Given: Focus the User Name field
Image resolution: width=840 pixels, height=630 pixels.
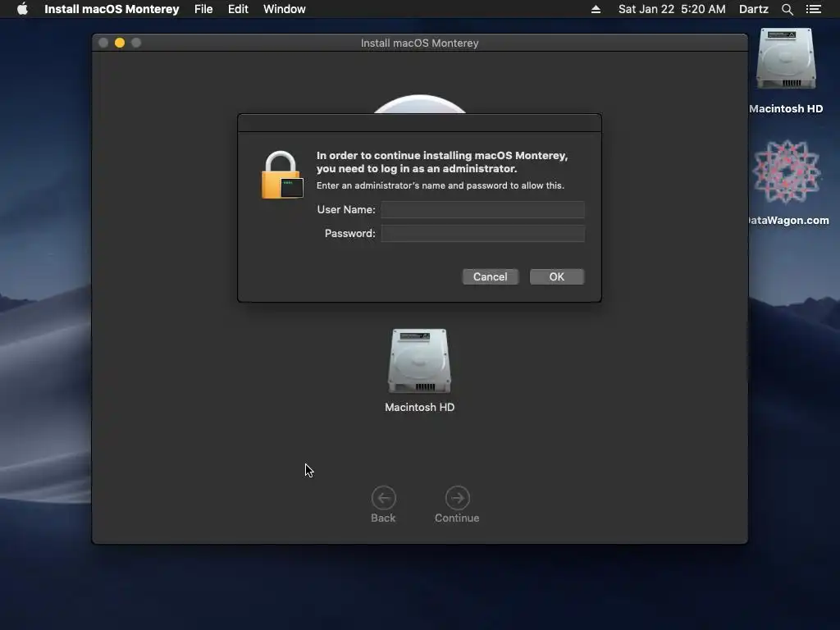Looking at the screenshot, I should pyautogui.click(x=482, y=209).
